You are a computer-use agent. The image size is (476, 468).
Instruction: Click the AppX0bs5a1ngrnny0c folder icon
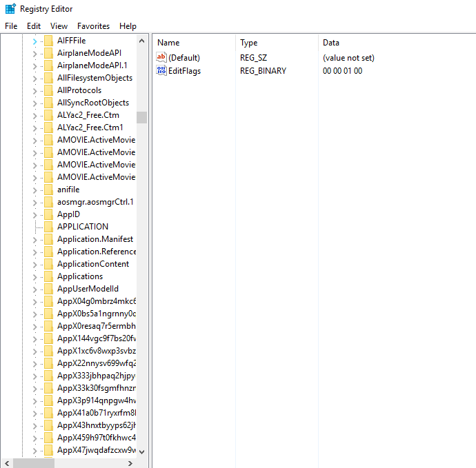pyautogui.click(x=48, y=314)
